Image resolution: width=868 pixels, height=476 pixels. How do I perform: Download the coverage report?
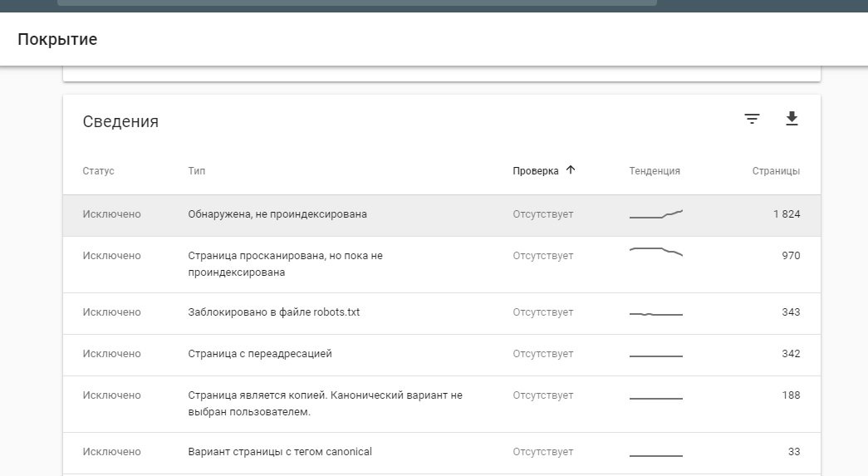pos(792,119)
